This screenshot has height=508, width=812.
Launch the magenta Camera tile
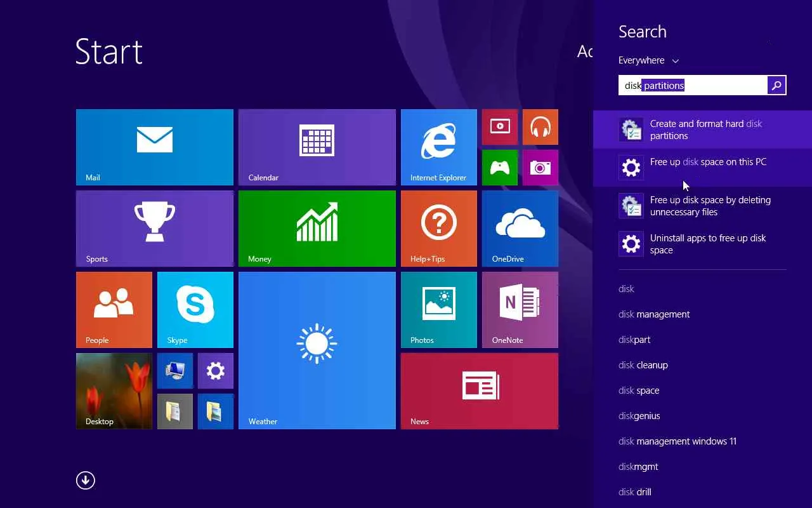point(540,168)
